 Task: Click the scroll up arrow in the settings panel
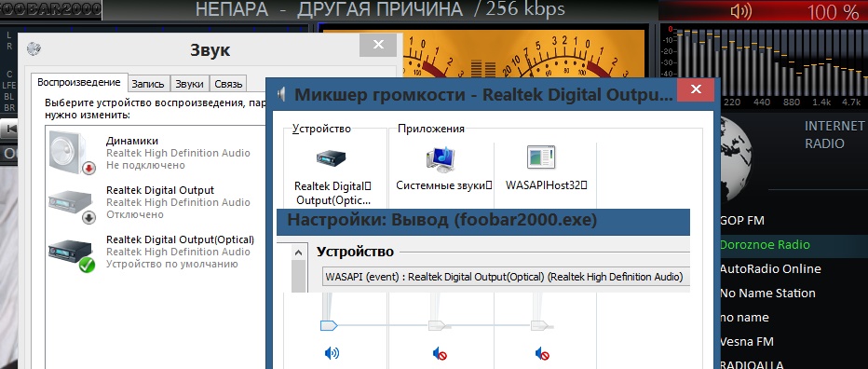[298, 253]
